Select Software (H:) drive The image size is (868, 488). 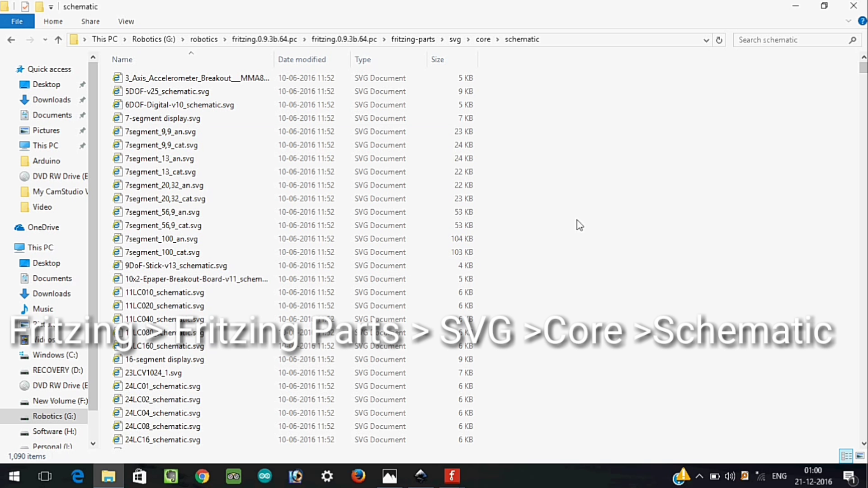point(55,432)
